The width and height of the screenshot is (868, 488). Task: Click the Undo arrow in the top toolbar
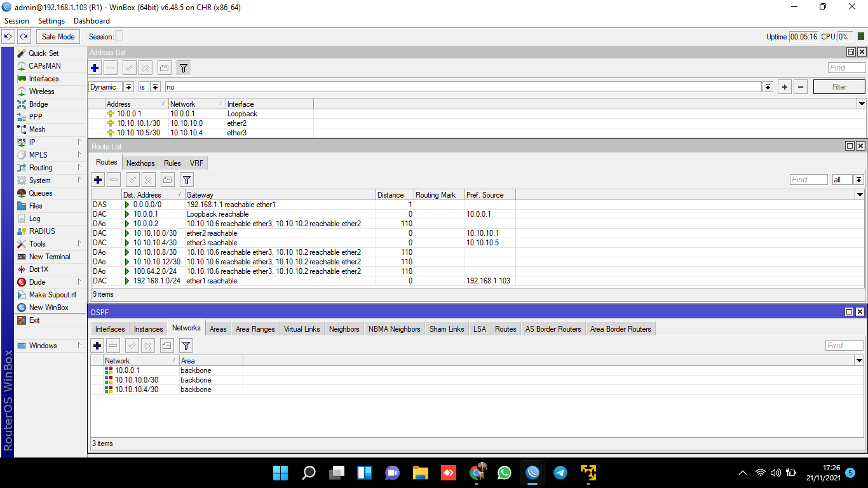pyautogui.click(x=8, y=37)
